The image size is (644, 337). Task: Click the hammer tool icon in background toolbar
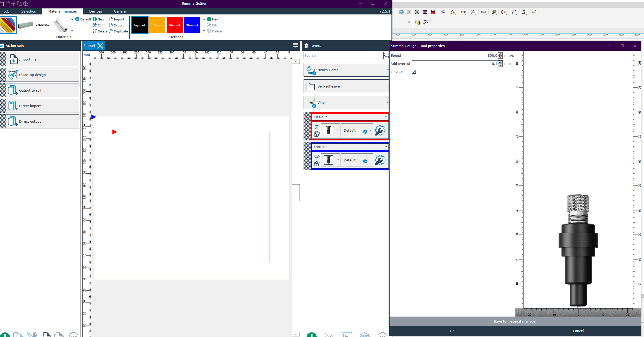coord(426,22)
